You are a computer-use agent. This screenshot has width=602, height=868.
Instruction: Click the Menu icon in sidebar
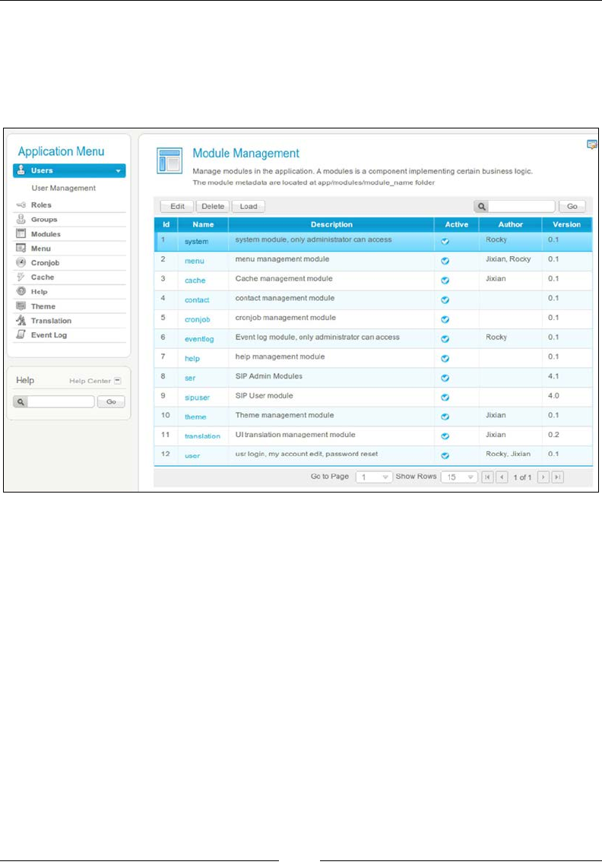21,248
